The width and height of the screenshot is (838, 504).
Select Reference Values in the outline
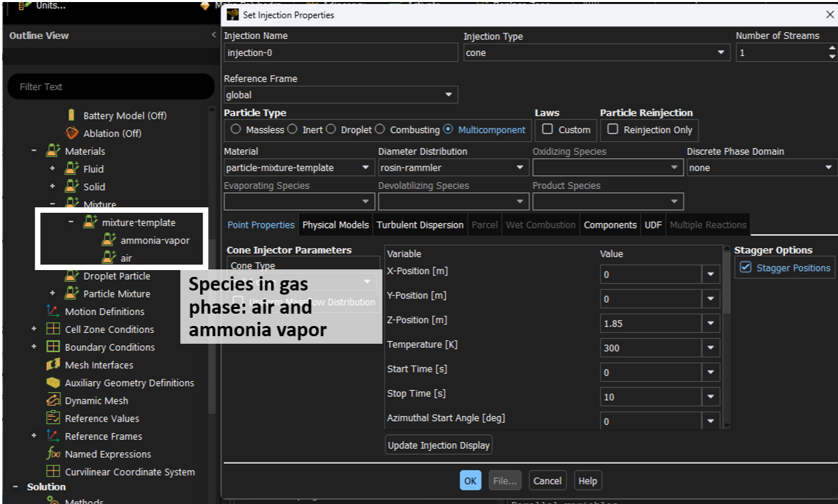pos(102,418)
